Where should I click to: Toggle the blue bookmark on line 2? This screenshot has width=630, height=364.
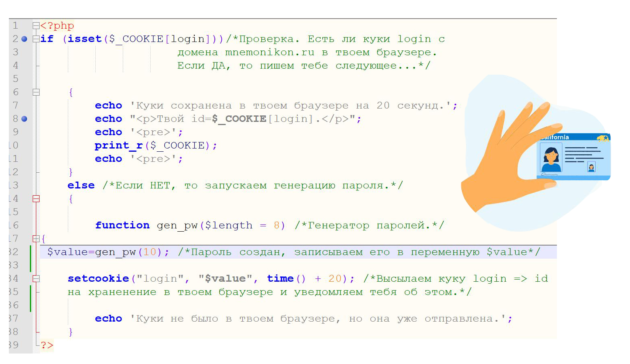click(24, 39)
